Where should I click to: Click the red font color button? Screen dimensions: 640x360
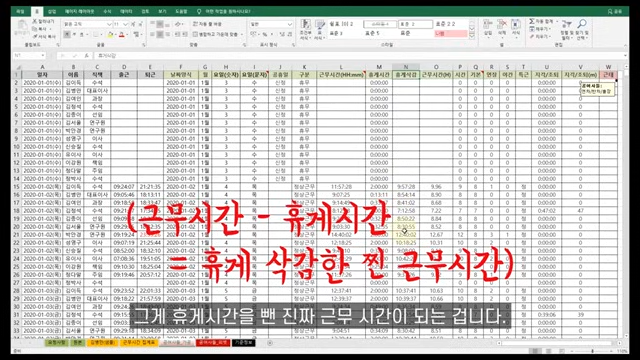click(x=121, y=35)
